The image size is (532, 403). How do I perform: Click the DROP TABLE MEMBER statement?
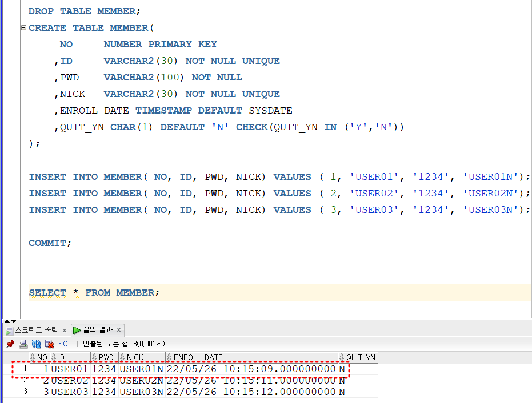point(84,11)
